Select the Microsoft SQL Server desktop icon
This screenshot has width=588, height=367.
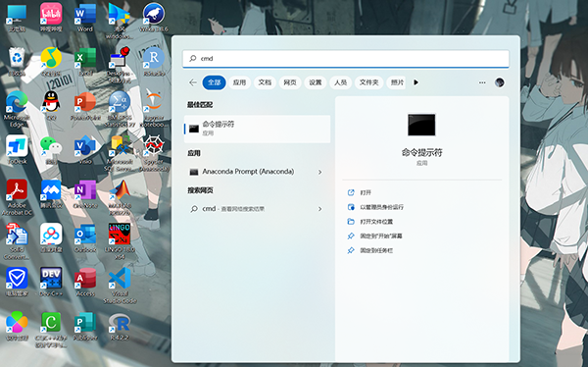[120, 153]
